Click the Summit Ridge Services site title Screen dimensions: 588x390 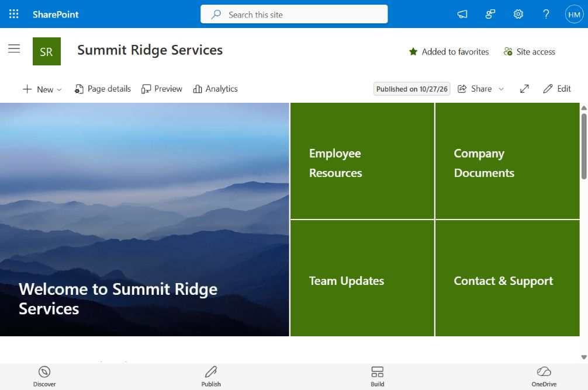click(x=150, y=50)
